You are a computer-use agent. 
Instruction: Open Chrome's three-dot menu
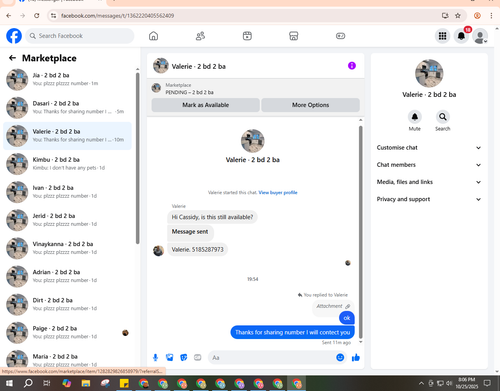[x=491, y=16]
